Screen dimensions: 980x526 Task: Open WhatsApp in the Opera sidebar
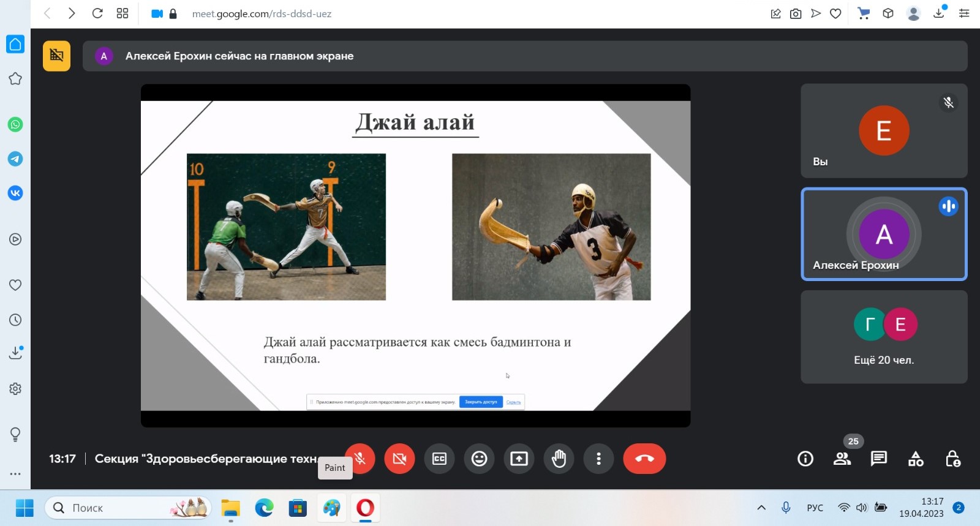click(15, 124)
